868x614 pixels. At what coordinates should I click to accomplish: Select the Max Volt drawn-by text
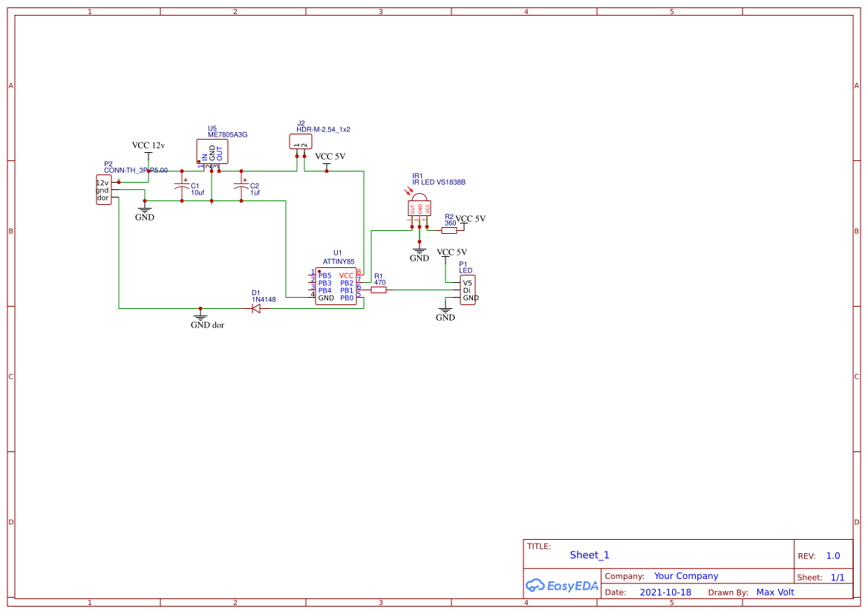click(x=774, y=592)
